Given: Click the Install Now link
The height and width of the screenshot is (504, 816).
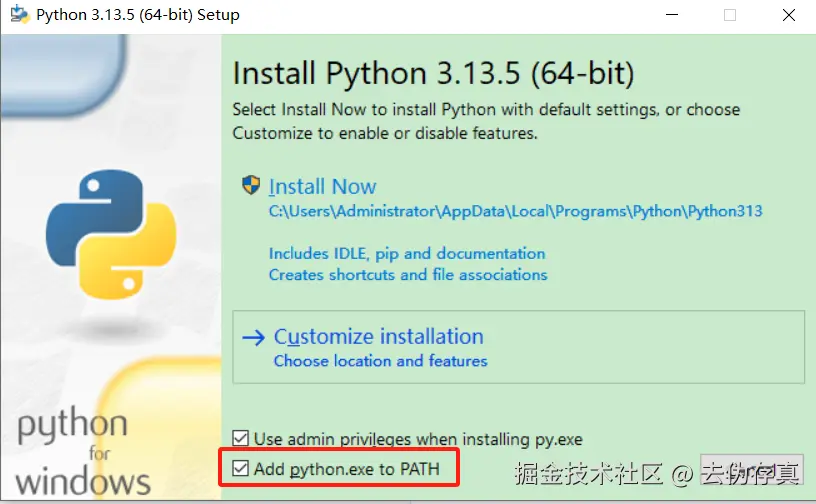Looking at the screenshot, I should pyautogui.click(x=322, y=186).
